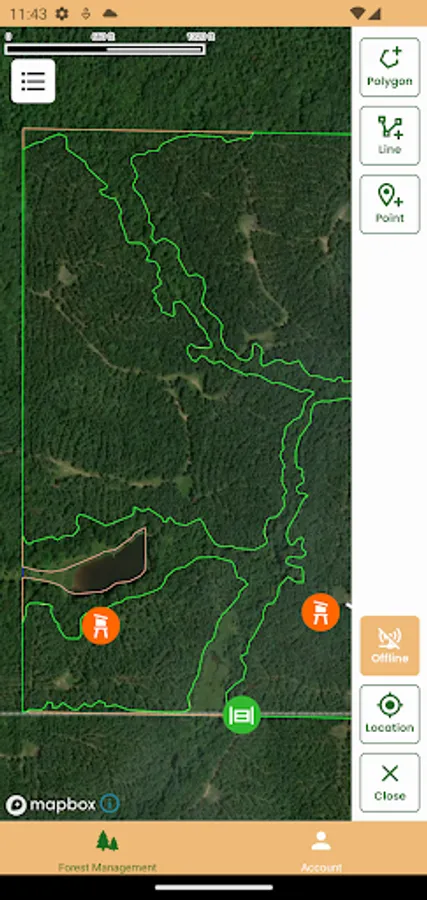Tap the cloud icon in status bar

click(x=110, y=14)
